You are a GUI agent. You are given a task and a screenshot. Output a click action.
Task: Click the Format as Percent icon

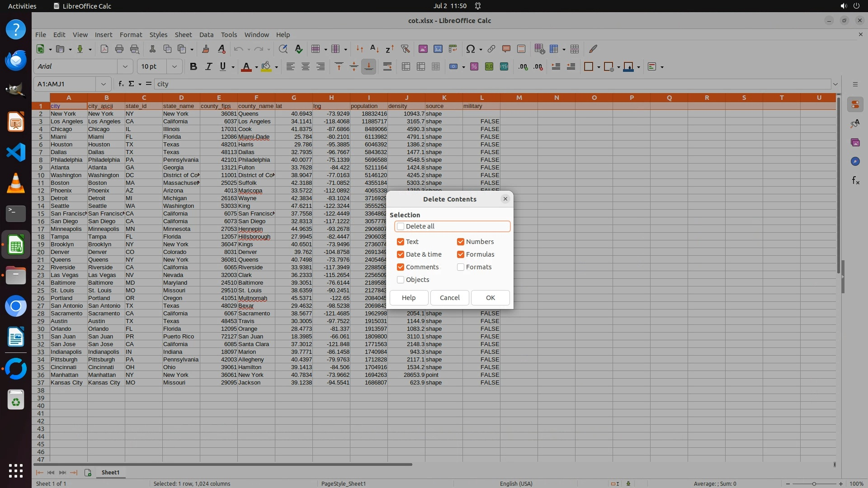coord(474,67)
